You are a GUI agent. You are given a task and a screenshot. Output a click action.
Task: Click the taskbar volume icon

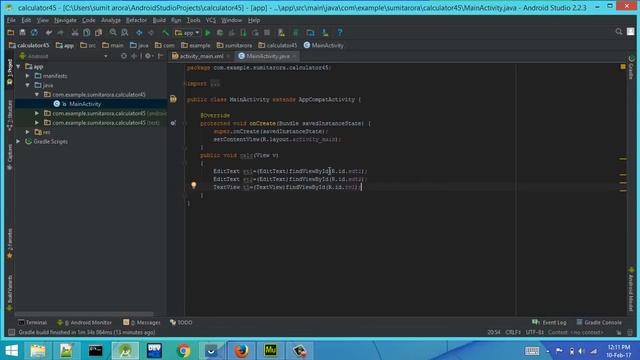(x=582, y=351)
